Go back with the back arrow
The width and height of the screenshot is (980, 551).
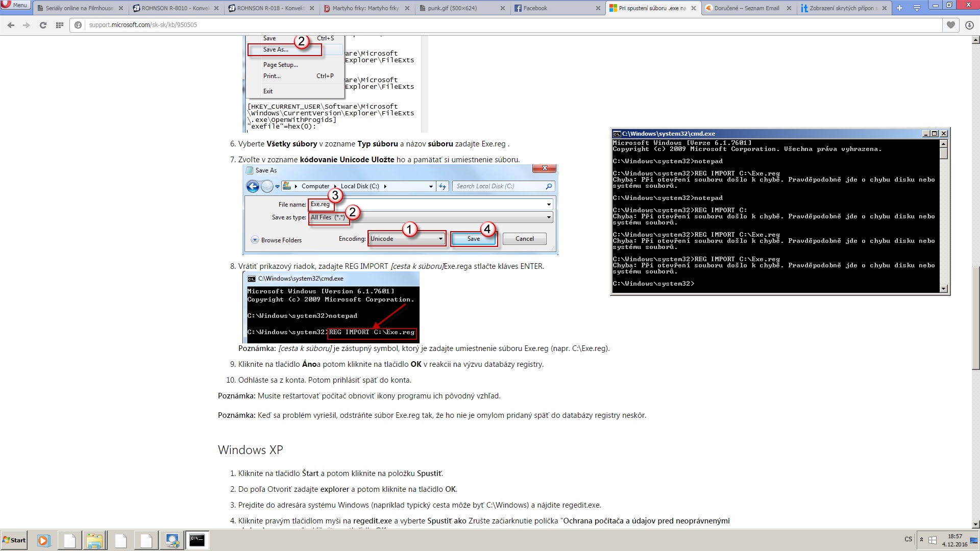pos(11,25)
